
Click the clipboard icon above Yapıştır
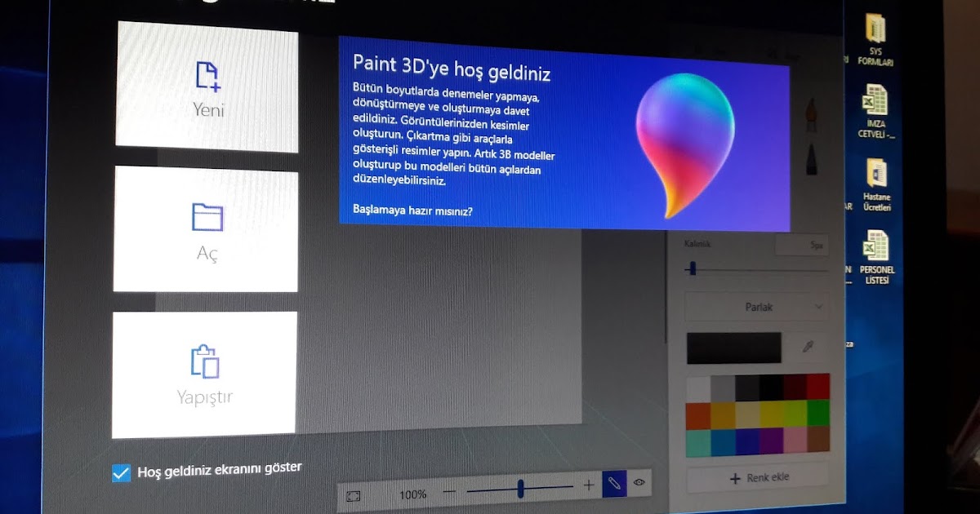205,361
